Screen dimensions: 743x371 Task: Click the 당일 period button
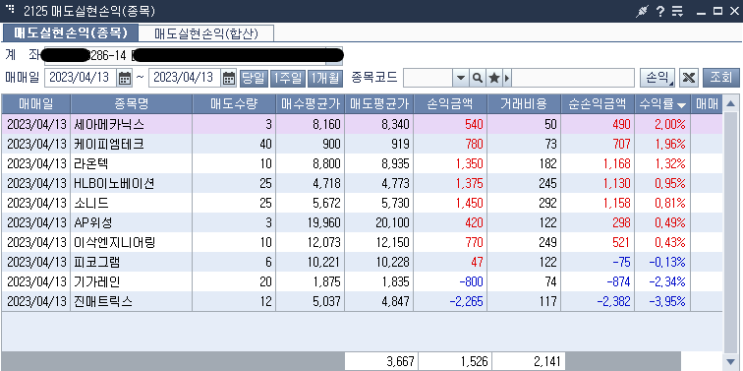pos(254,78)
